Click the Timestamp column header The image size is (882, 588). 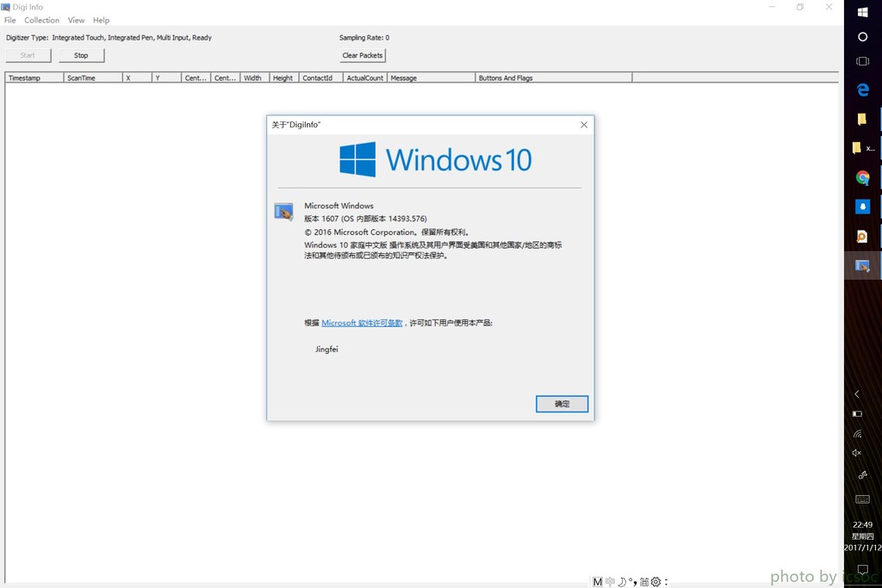tap(34, 77)
